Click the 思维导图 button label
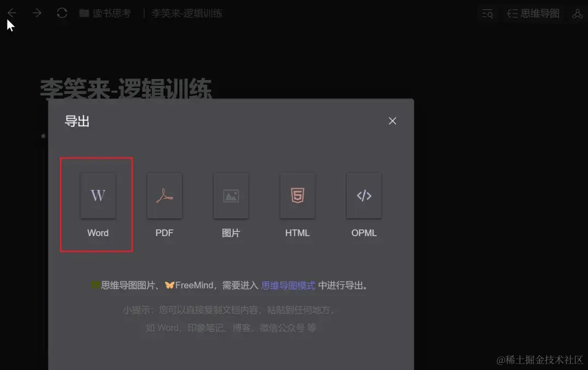The width and height of the screenshot is (588, 370). [540, 14]
